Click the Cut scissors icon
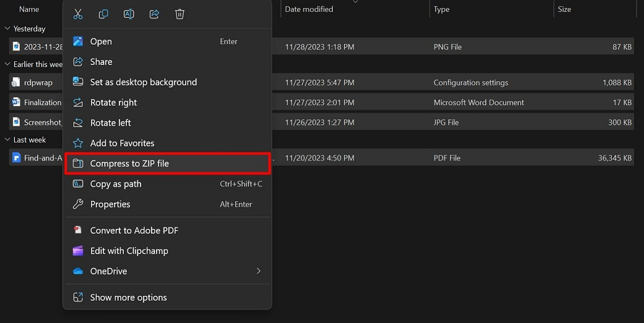The width and height of the screenshot is (644, 323). 78,14
